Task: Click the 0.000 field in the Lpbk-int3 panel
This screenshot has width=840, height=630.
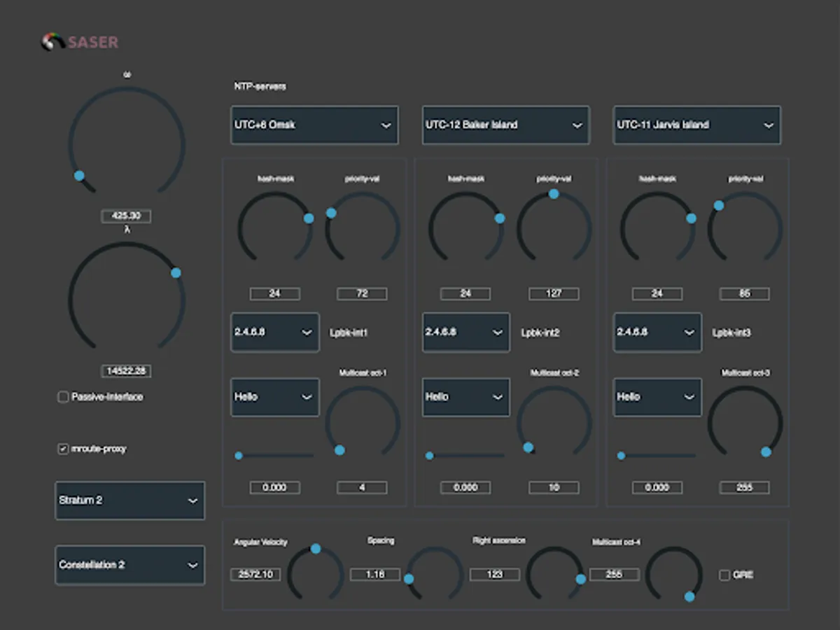Action: click(657, 488)
